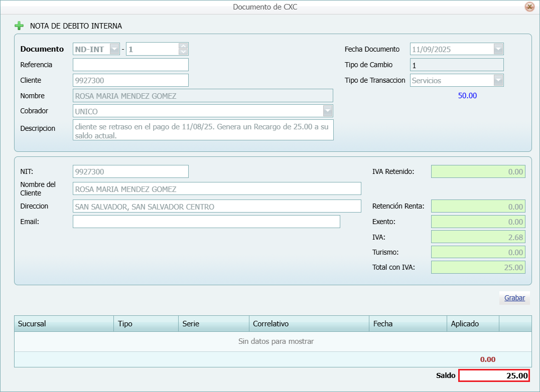This screenshot has height=392, width=540.
Task: Expand the Fecha Documento date picker
Action: point(498,49)
